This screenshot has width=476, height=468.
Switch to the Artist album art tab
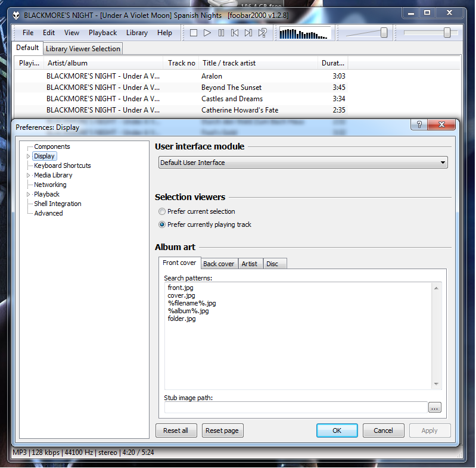250,264
